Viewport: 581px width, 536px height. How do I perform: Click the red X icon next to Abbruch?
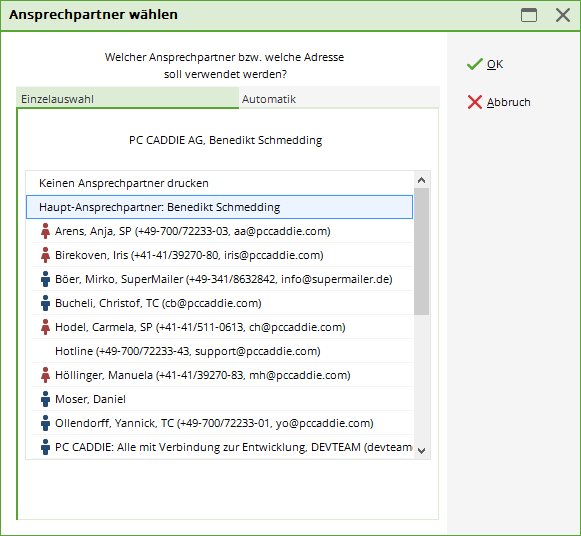475,102
